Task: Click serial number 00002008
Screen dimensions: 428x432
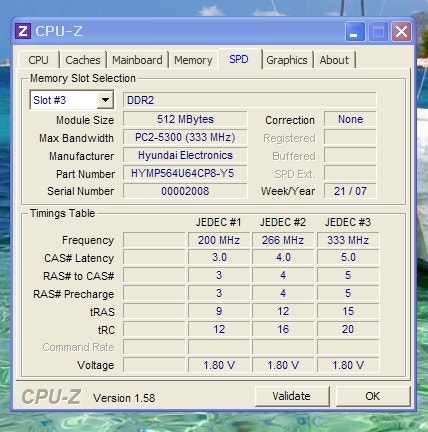Action: click(185, 191)
